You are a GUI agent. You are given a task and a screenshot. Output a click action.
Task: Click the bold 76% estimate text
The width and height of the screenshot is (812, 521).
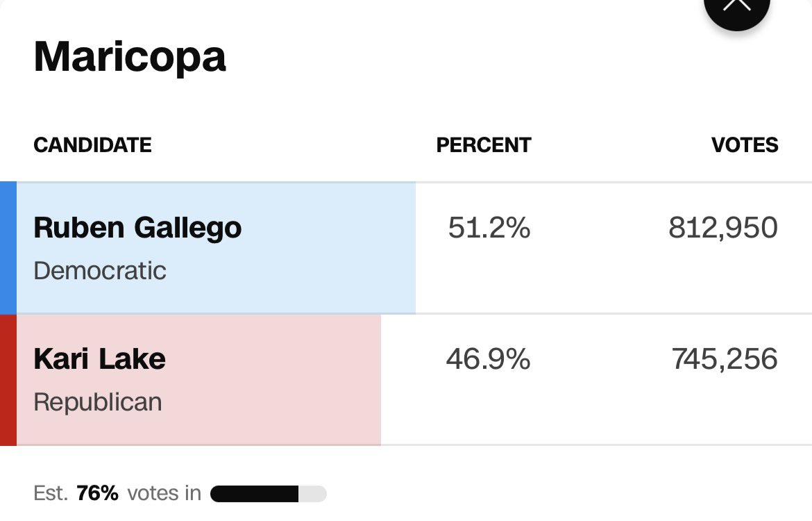click(98, 493)
